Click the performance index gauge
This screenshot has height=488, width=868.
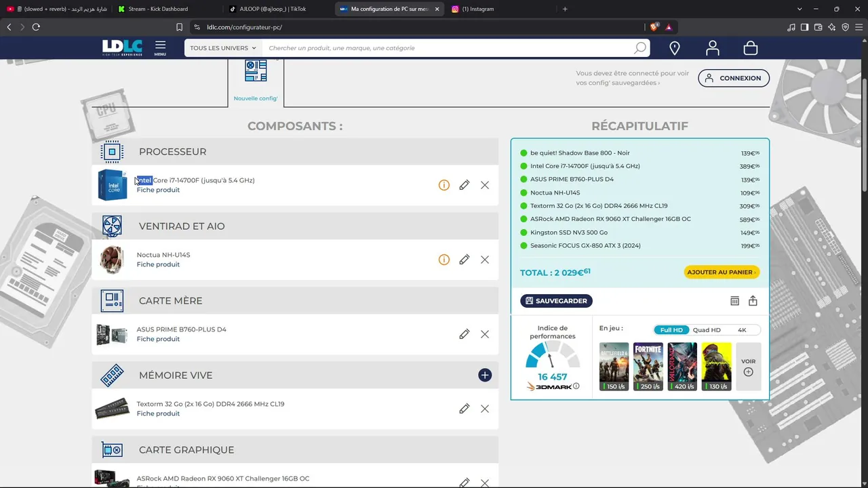[x=553, y=355]
